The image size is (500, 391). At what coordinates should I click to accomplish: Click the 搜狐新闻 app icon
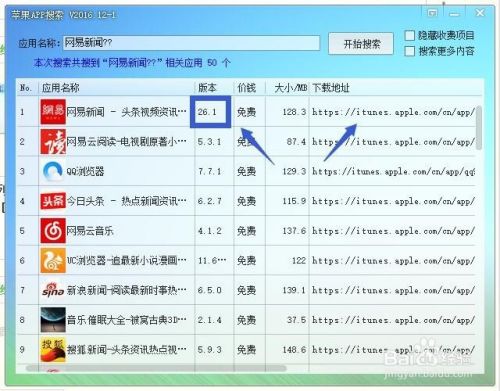coord(53,349)
